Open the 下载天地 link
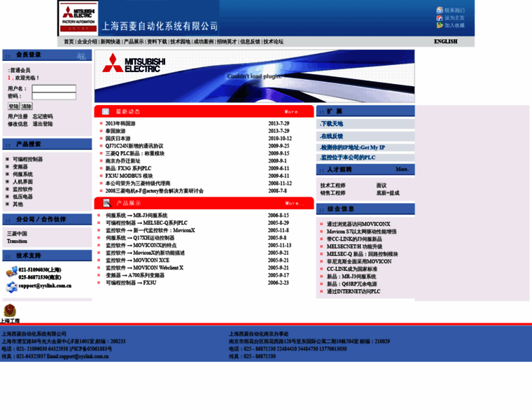Viewport: 532px width, 420px height. (331, 124)
